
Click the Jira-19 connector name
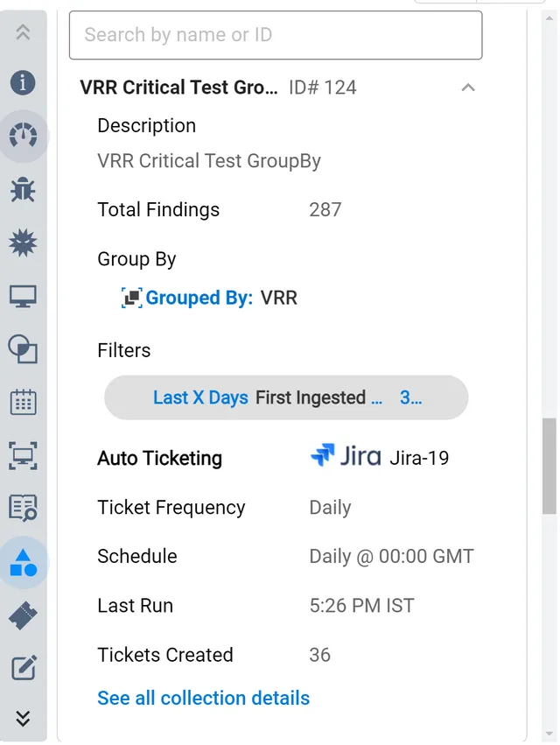click(x=419, y=458)
